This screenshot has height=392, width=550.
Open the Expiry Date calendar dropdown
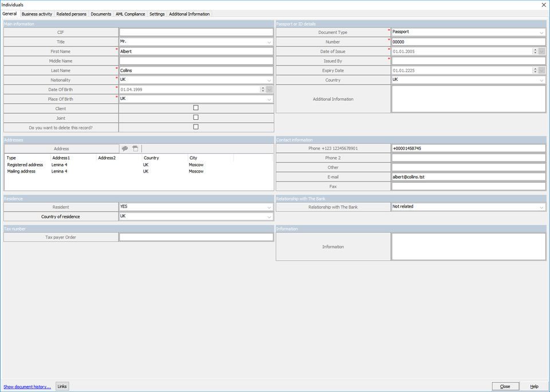click(x=542, y=70)
